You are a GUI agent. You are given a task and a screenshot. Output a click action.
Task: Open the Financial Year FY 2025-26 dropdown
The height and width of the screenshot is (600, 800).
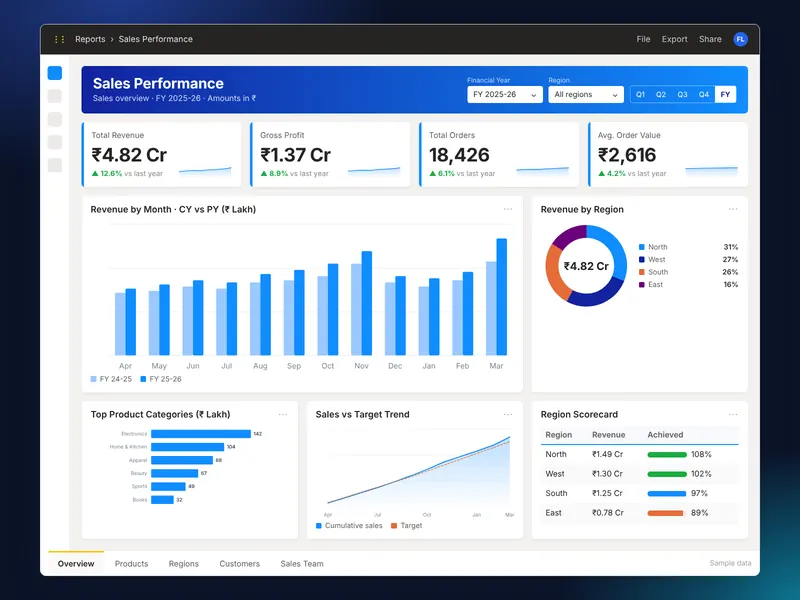point(505,94)
